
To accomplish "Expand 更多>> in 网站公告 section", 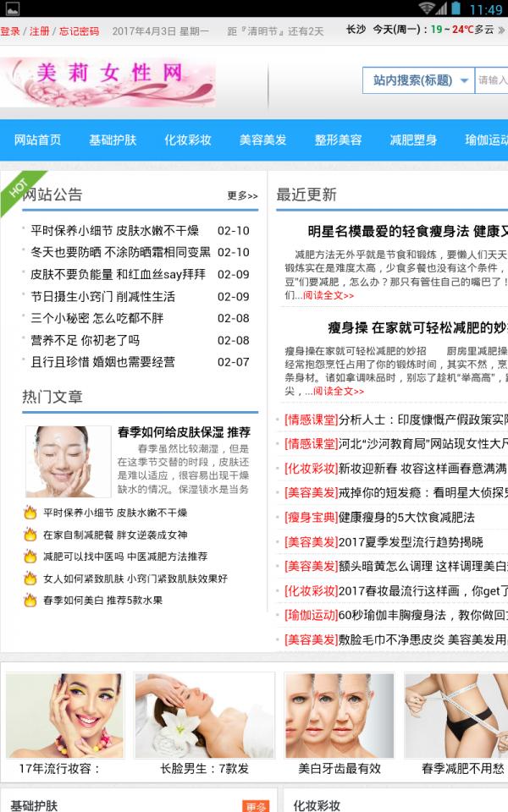I will 242,195.
